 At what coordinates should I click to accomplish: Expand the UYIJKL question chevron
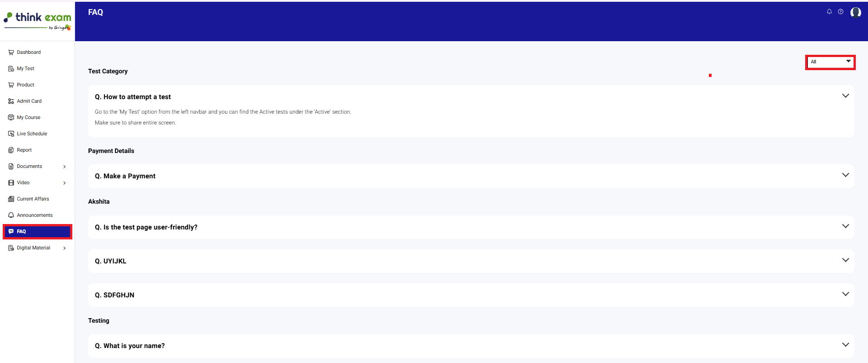point(845,260)
